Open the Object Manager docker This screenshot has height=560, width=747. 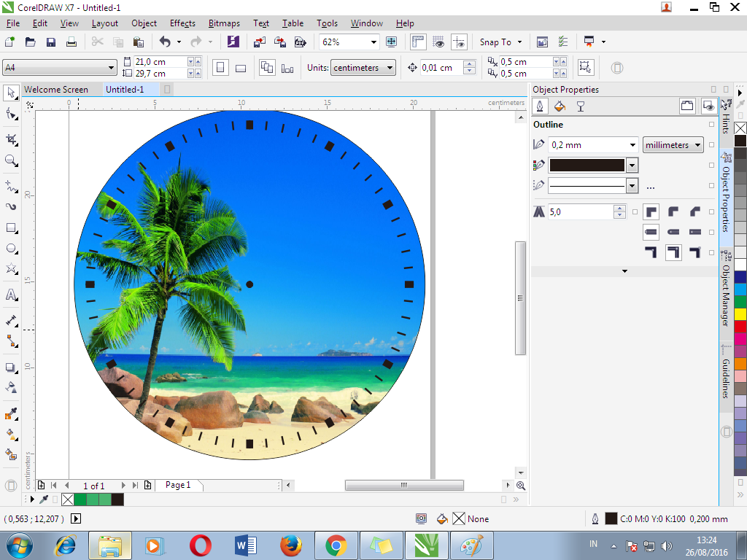point(725,292)
